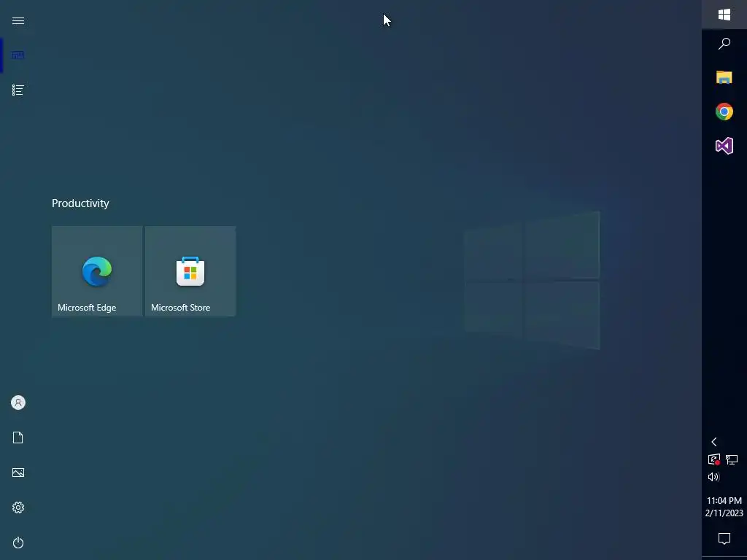The height and width of the screenshot is (560, 747).
Task: Open Settings from the Start sidebar
Action: click(18, 507)
